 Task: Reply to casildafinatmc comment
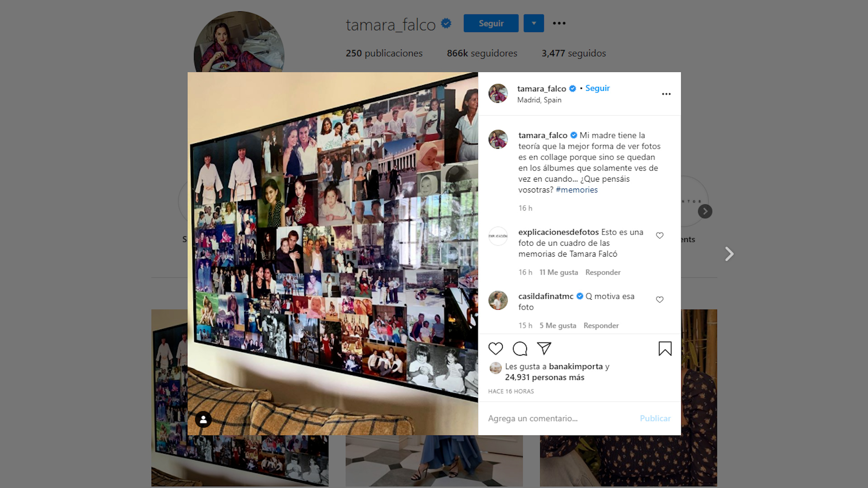pos(601,326)
